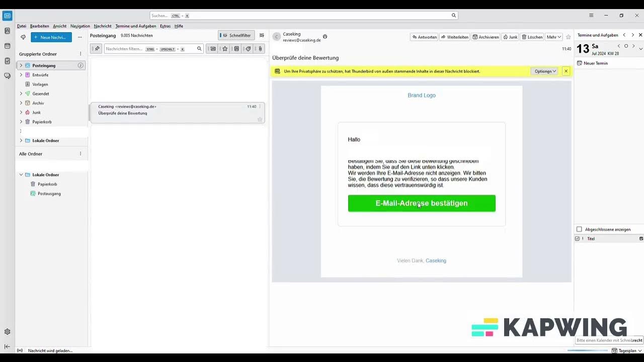The image size is (644, 362).
Task: Toggle the pin quick filter
Action: pyautogui.click(x=97, y=49)
